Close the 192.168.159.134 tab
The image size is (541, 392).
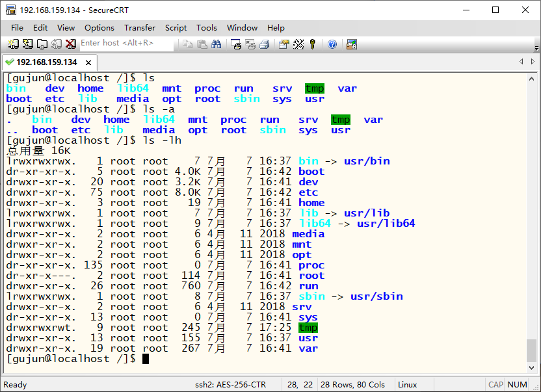[x=88, y=62]
